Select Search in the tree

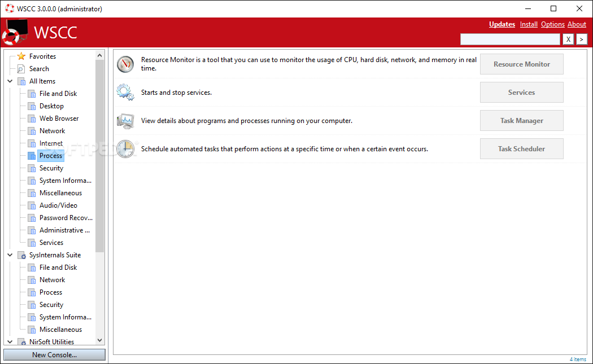tap(39, 69)
